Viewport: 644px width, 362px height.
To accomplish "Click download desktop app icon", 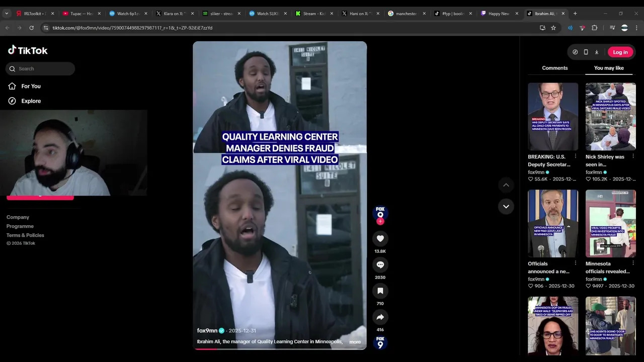I will [597, 52].
